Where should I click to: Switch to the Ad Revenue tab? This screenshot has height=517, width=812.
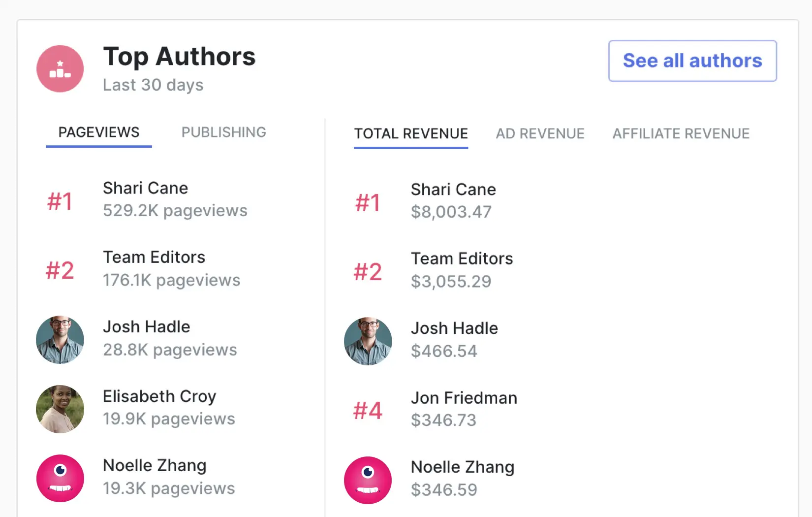[x=540, y=134]
